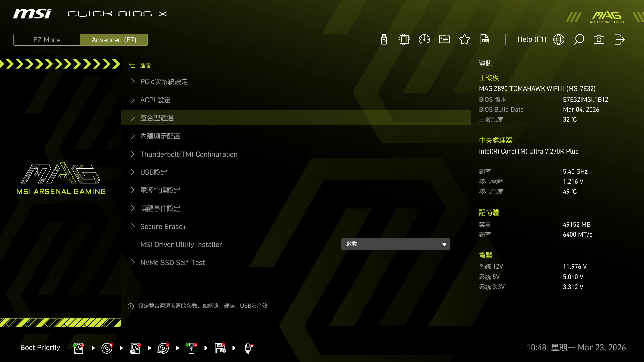Open the memory board info icon

(444, 40)
